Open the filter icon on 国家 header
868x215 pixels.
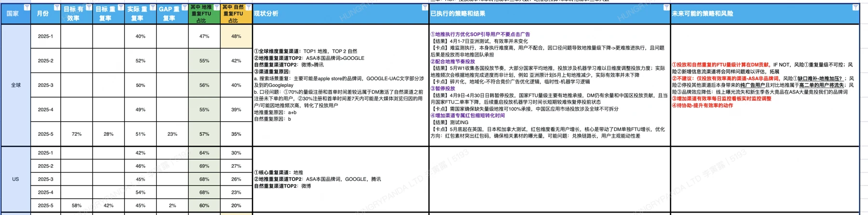(x=27, y=7)
